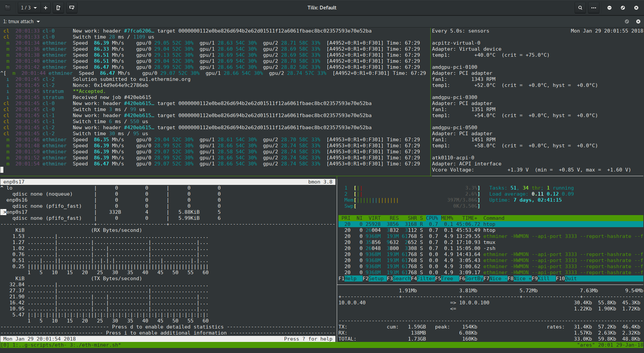Maximize the Tilix window
This screenshot has height=353, width=644.
click(x=623, y=7)
